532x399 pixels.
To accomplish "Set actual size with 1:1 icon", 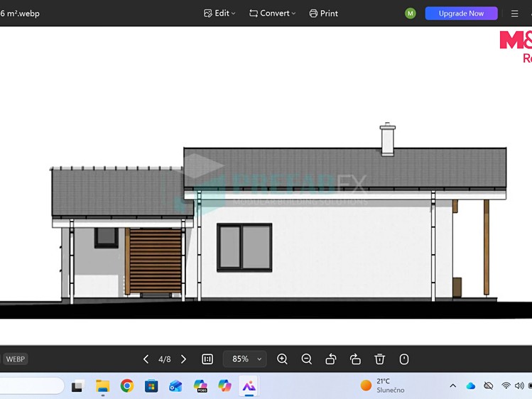I will [207, 359].
